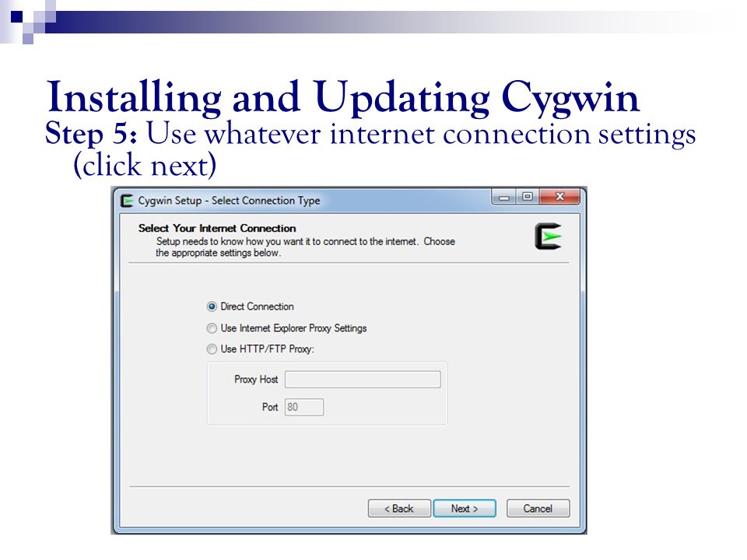Cancel the Cygwin setup

pyautogui.click(x=538, y=509)
